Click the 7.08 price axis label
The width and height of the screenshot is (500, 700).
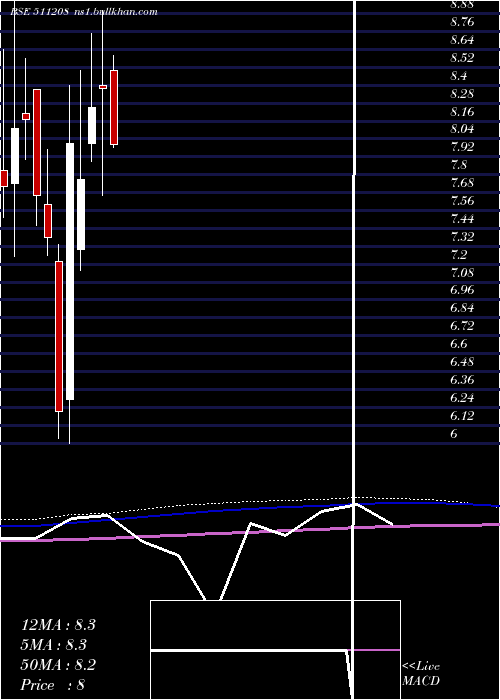click(x=462, y=272)
